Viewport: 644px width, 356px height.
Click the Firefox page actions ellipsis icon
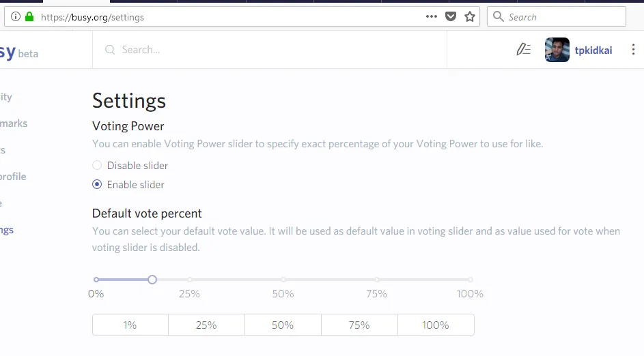pos(431,17)
